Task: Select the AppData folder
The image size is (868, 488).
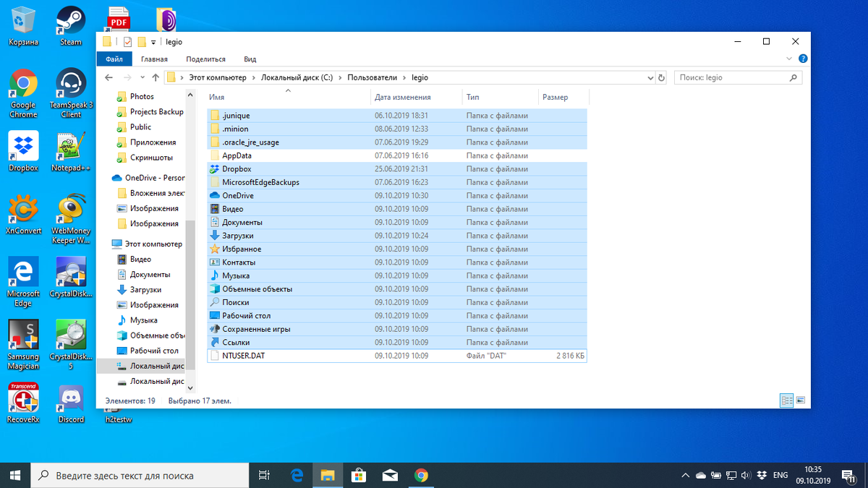Action: point(396,155)
